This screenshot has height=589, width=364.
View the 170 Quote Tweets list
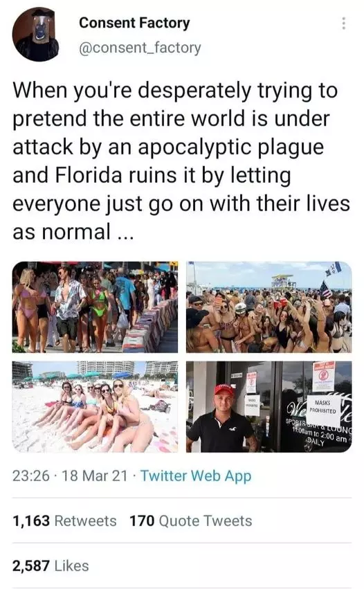191,520
